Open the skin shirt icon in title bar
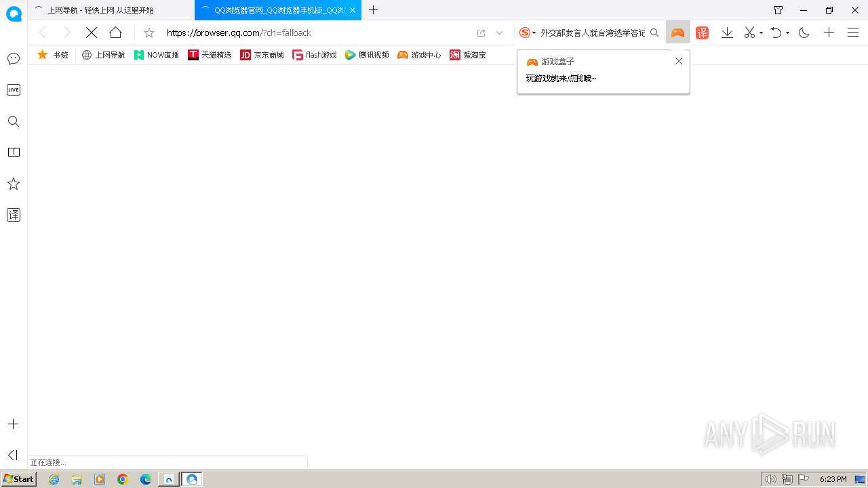Image resolution: width=868 pixels, height=488 pixels. tap(778, 10)
